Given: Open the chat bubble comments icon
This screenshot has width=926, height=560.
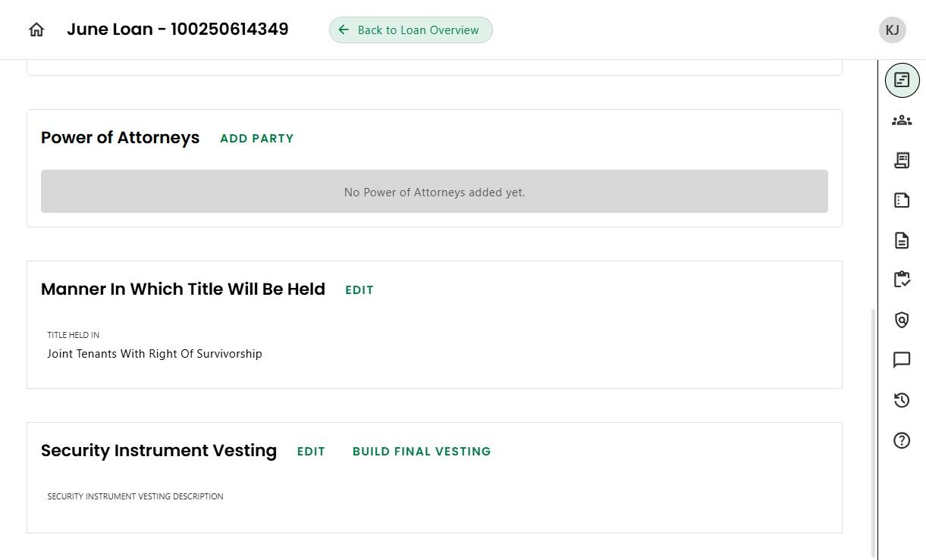Looking at the screenshot, I should click(902, 360).
